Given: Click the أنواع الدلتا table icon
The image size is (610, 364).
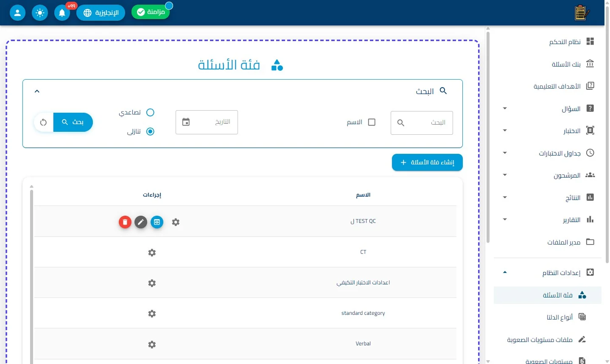Looking at the screenshot, I should tap(582, 317).
